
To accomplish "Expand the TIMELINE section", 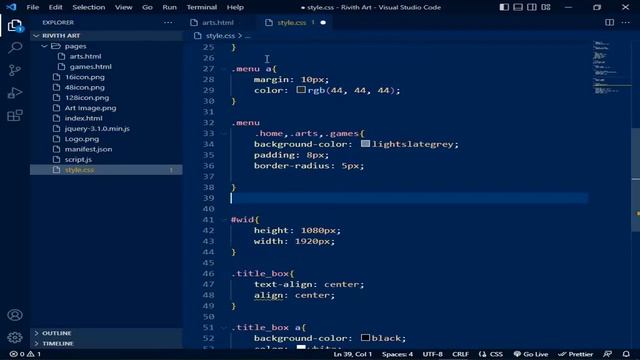I will click(36, 344).
